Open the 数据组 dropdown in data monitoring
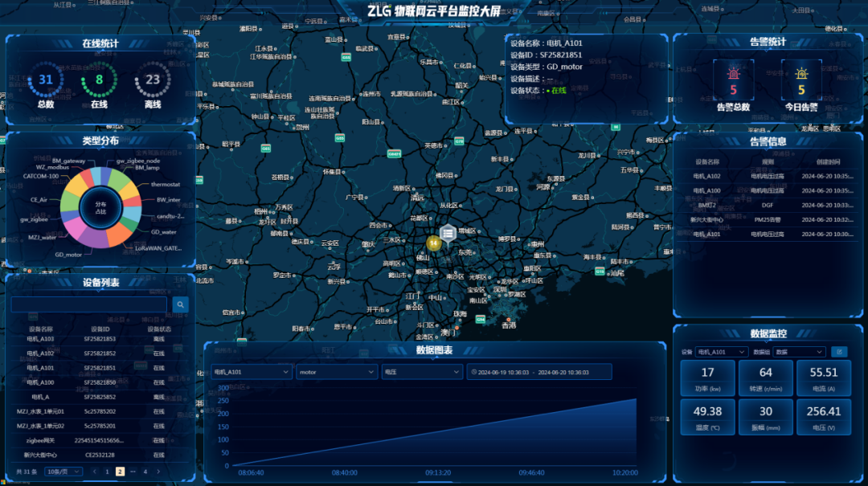This screenshot has width=868, height=486. (x=799, y=352)
